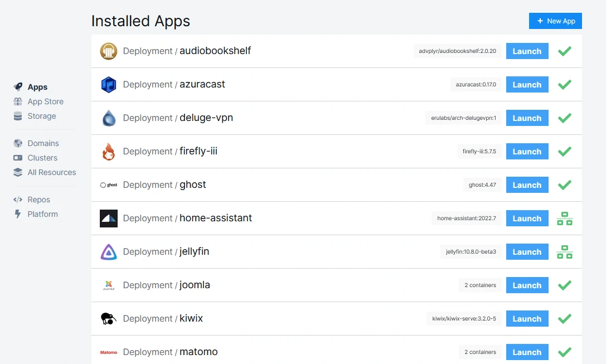This screenshot has height=364, width=606.
Task: Launch the audiobookshelf app
Action: click(527, 51)
